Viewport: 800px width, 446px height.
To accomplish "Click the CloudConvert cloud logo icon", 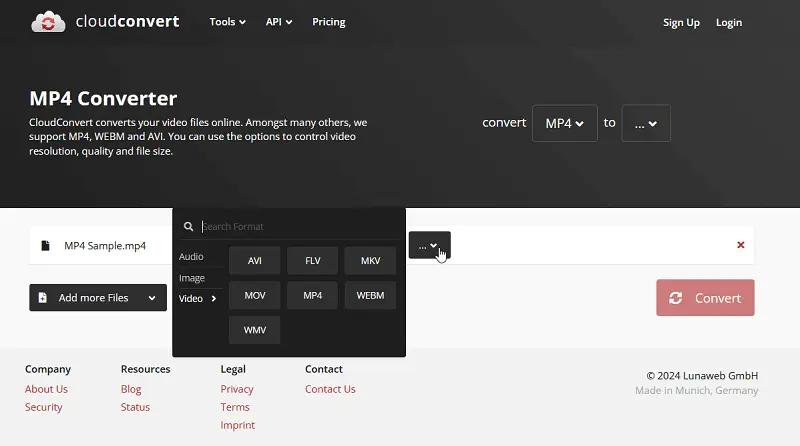I will [x=48, y=22].
